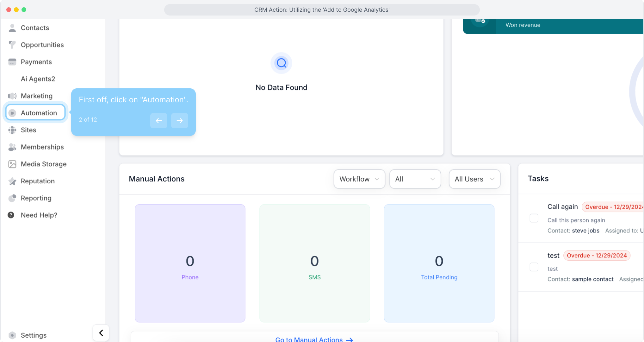Click the Reputation star icon

point(12,181)
